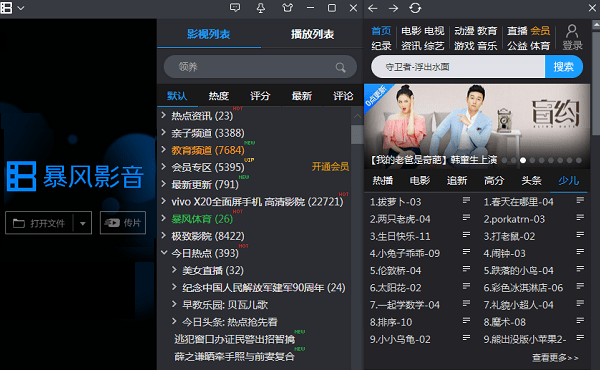600x370 pixels.
Task: Expand 早教乐园: 贝瓦儿歌 subcategory
Action: point(174,304)
